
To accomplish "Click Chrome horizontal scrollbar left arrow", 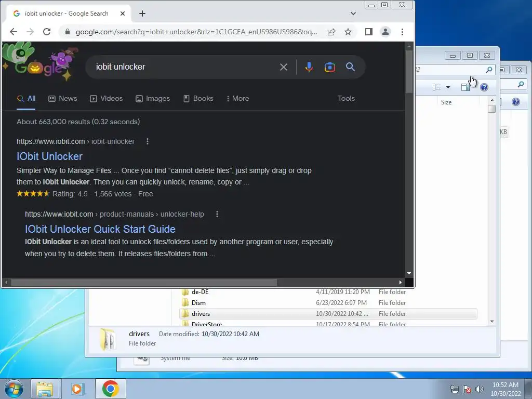I will [x=6, y=282].
